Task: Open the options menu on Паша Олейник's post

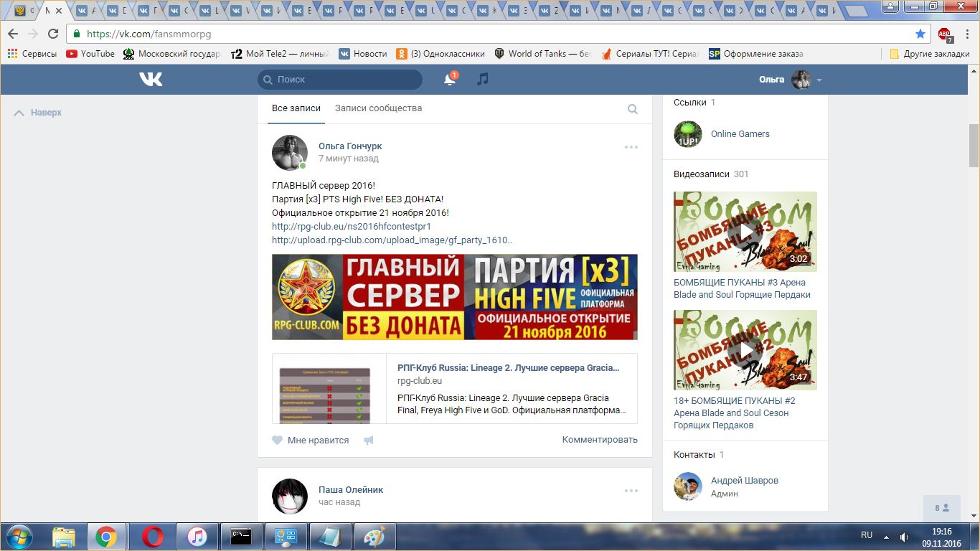Action: point(631,491)
